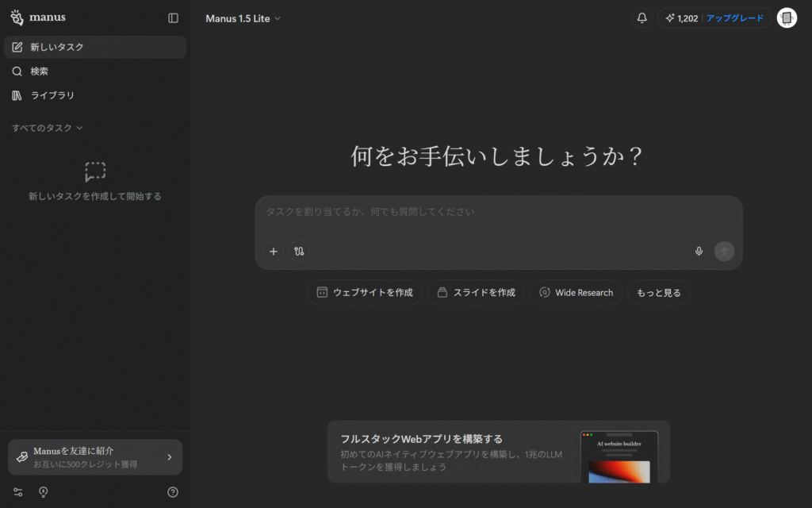This screenshot has width=812, height=508.
Task: Open the Manus 1.5 Lite model dropdown
Action: (x=243, y=18)
